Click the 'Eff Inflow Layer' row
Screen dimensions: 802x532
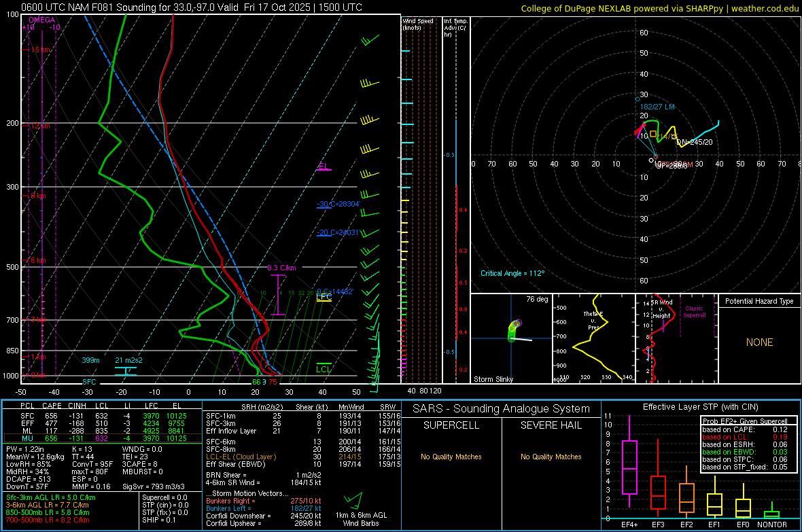302,431
